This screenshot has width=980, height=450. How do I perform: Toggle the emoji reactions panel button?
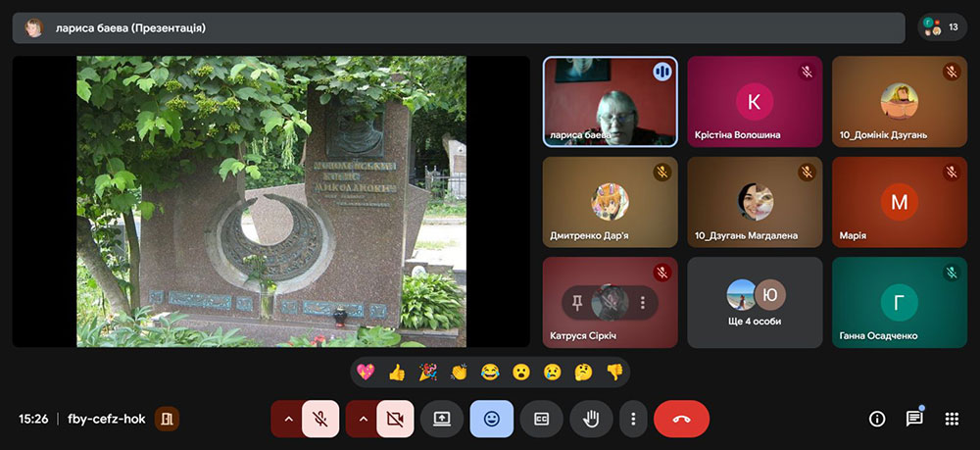tap(491, 419)
